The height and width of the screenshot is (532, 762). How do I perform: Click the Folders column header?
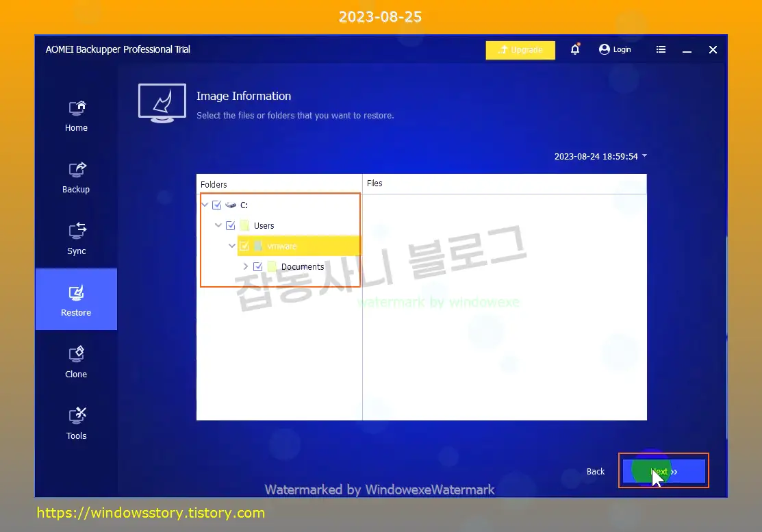(214, 185)
